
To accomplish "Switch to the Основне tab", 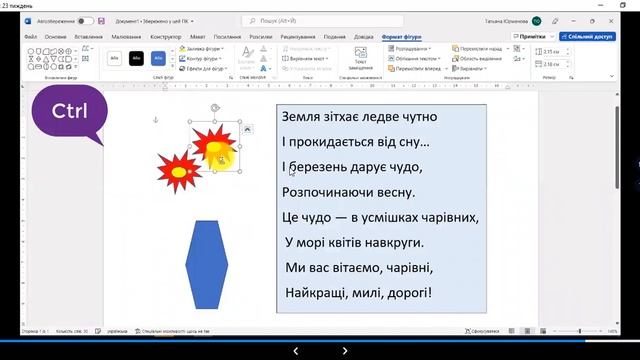I will point(56,37).
